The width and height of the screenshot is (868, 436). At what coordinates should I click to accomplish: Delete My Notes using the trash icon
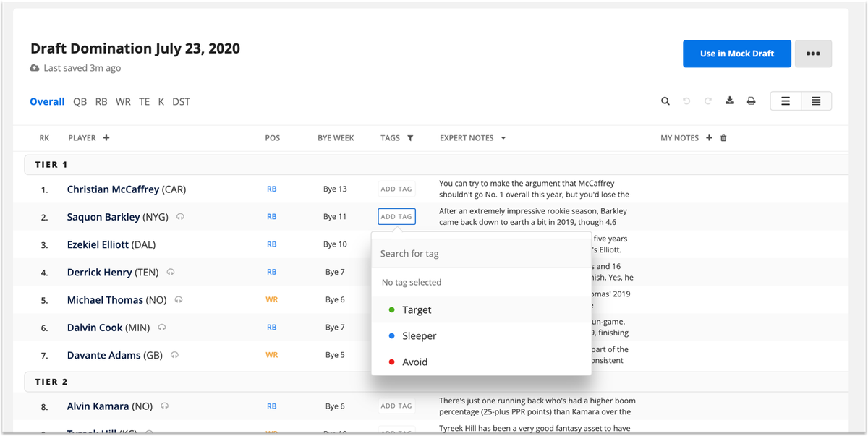tap(723, 137)
